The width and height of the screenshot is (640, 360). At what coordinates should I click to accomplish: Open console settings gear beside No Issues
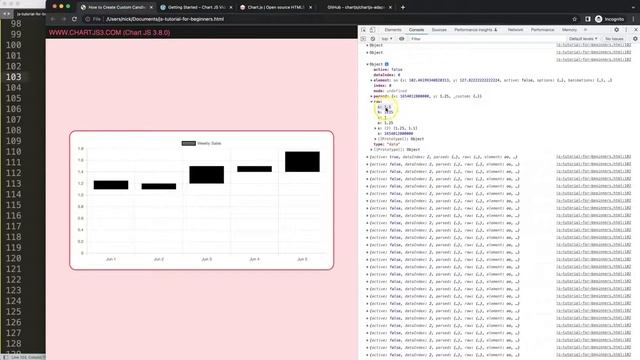(635, 39)
